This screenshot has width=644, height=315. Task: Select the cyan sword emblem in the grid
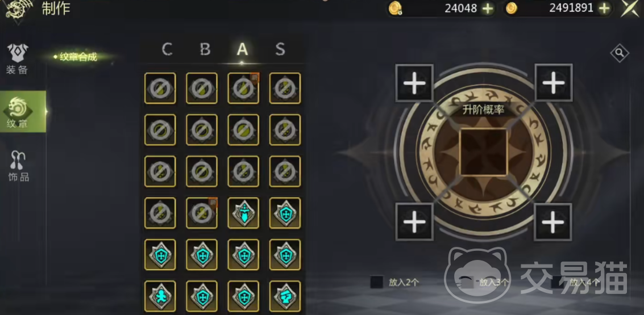coord(243,213)
